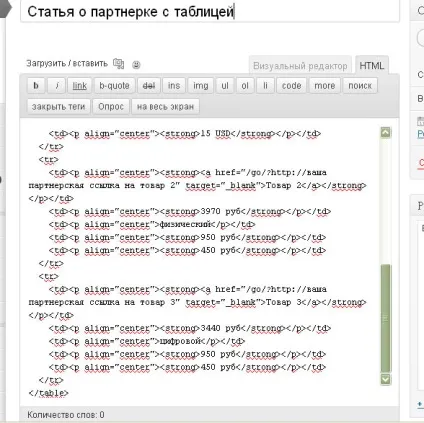Image resolution: width=424 pixels, height=423 pixels.
Task: Select the HTML editor tab
Action: 372,65
